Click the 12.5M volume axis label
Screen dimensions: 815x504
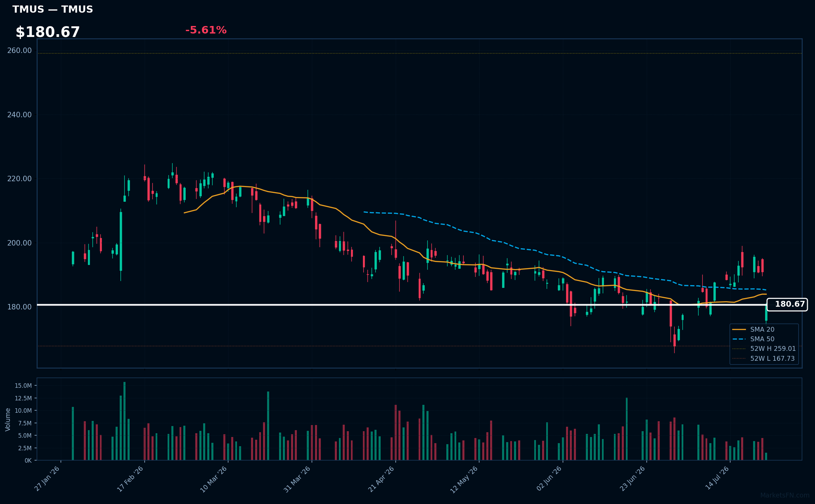point(23,398)
